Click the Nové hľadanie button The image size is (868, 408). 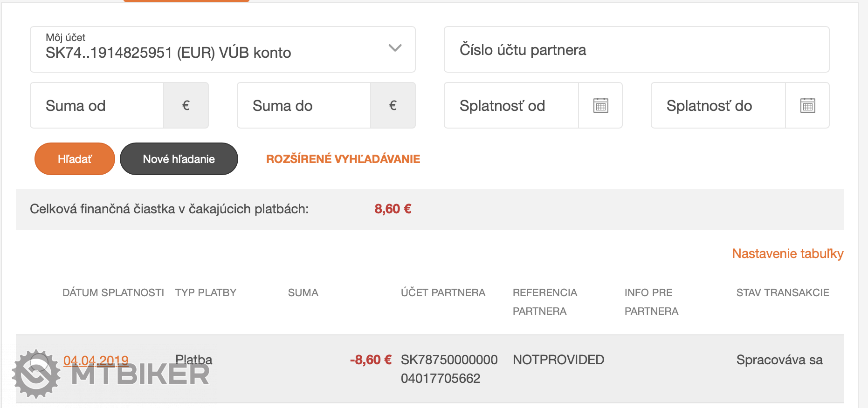tap(179, 159)
